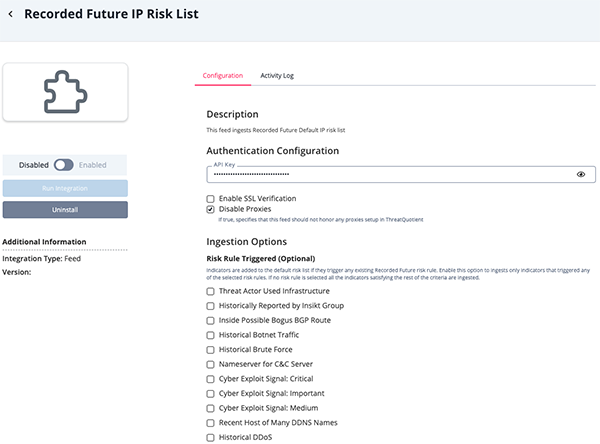Enable Recent Host of Many DDNS Names
The height and width of the screenshot is (444, 600).
coord(211,423)
